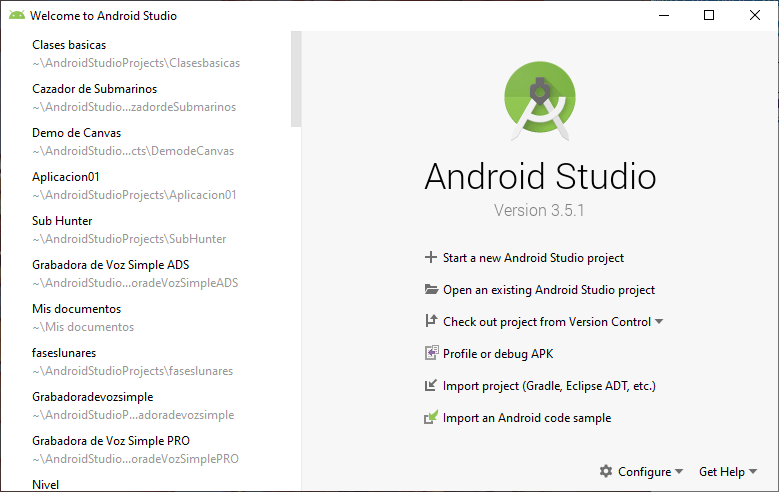Click the Import Android code sample icon
Image resolution: width=779 pixels, height=492 pixels.
tap(431, 418)
